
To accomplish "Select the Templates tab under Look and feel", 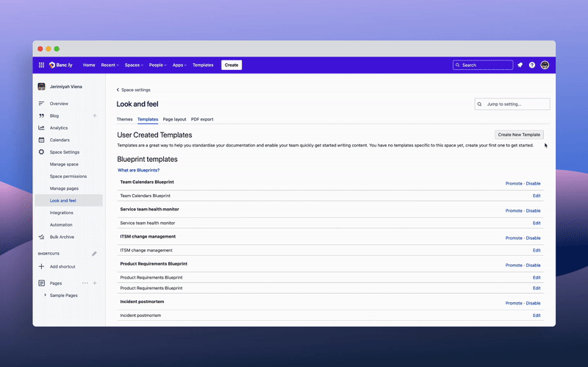I will (x=148, y=119).
